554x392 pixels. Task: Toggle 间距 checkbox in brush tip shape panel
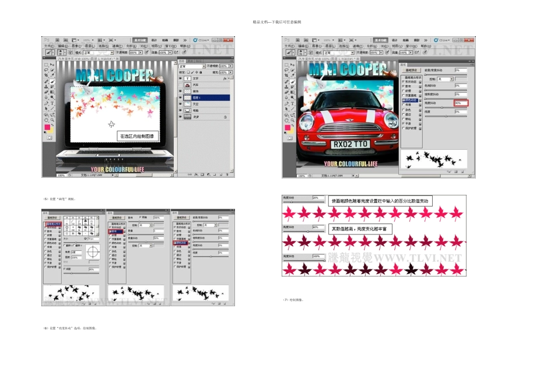tap(65, 269)
